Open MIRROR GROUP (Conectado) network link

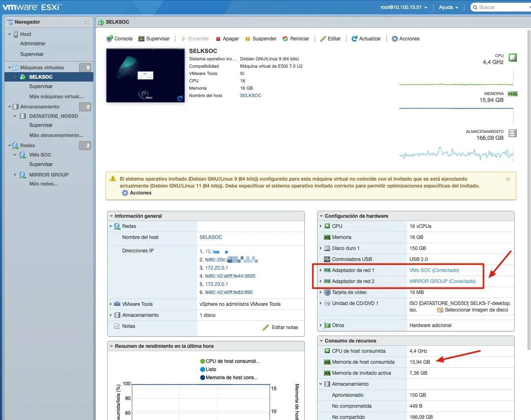[443, 281]
